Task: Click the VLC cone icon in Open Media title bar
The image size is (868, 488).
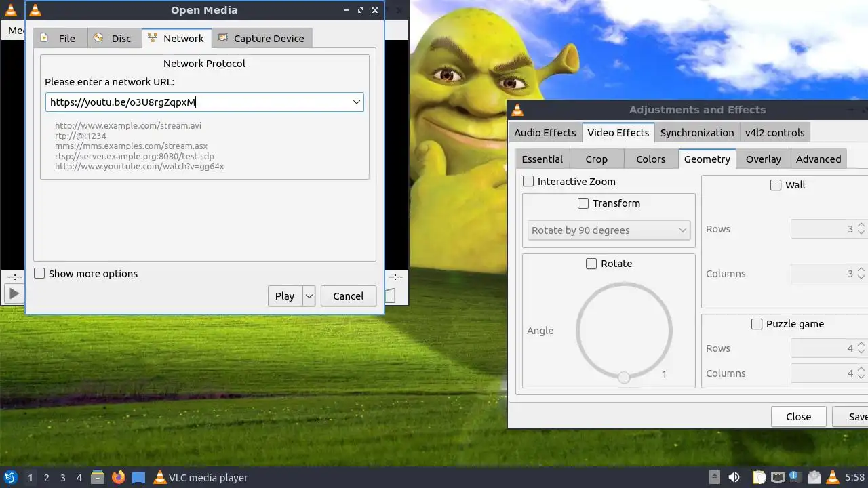Action: (x=35, y=10)
